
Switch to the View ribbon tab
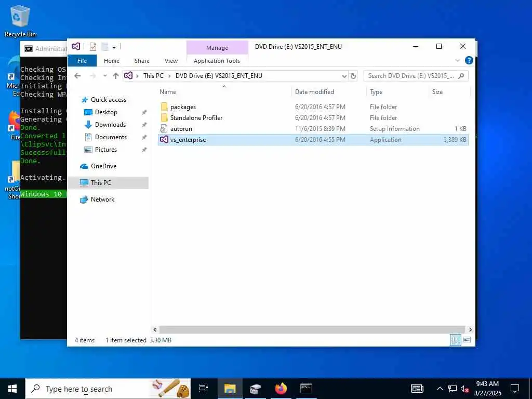pos(171,61)
